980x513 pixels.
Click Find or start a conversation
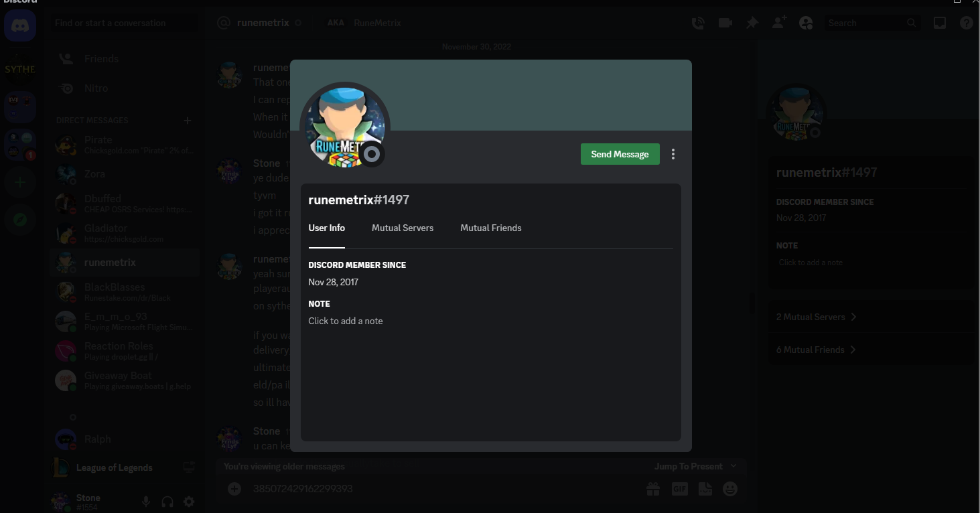tap(124, 23)
